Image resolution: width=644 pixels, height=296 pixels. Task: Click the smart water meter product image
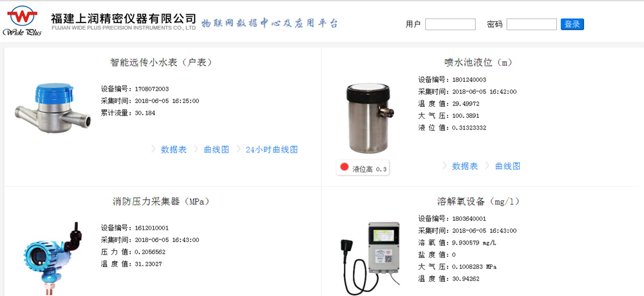tap(52, 107)
